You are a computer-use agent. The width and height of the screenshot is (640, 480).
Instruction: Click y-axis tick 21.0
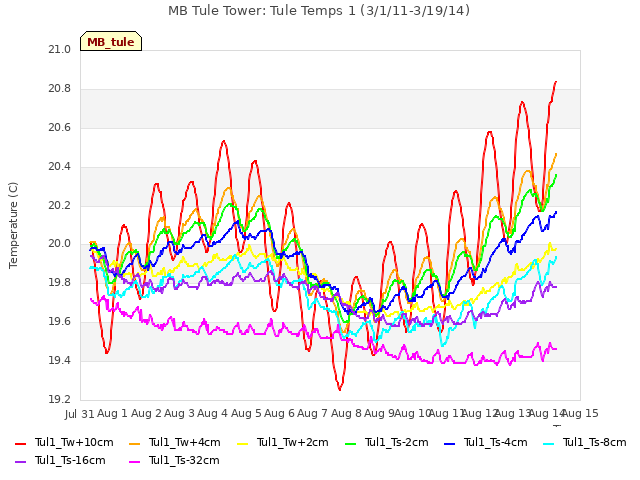[60, 50]
